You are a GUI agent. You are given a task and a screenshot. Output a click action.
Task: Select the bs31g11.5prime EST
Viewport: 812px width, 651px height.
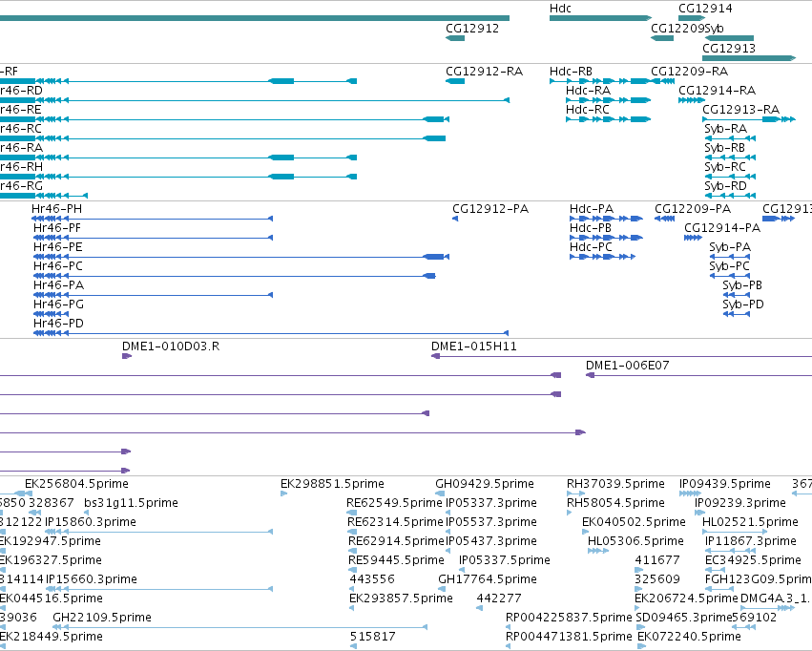pos(86,513)
